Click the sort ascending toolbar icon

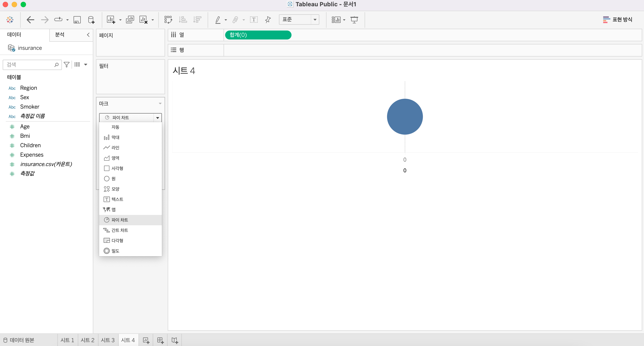coord(183,20)
